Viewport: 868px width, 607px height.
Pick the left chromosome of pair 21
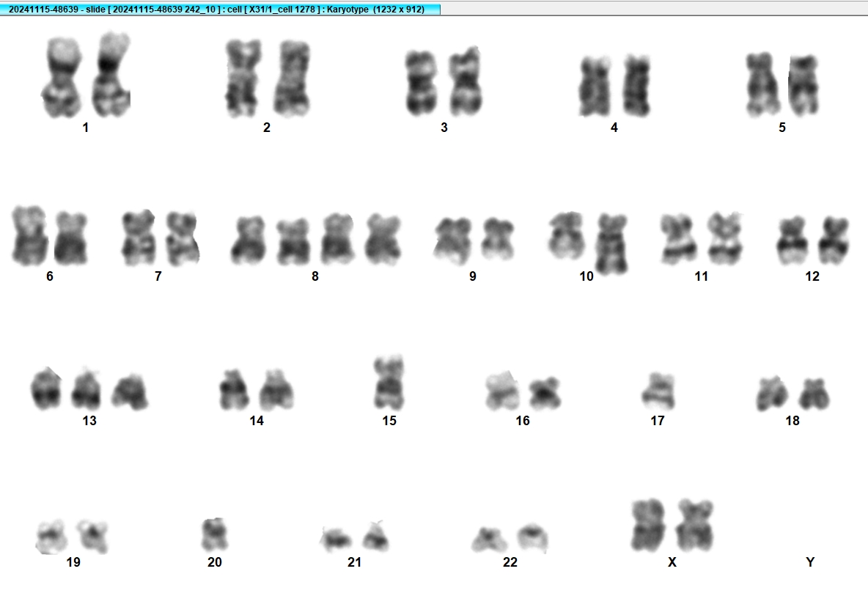click(x=336, y=540)
